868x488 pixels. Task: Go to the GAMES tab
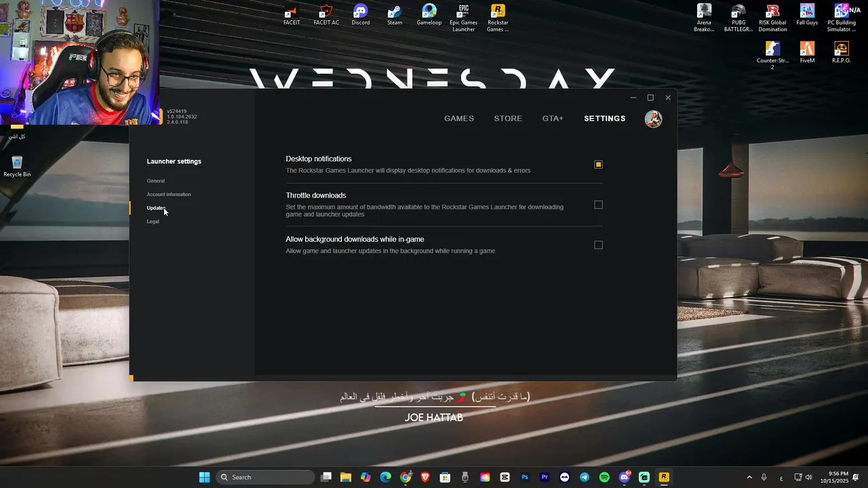pyautogui.click(x=459, y=119)
